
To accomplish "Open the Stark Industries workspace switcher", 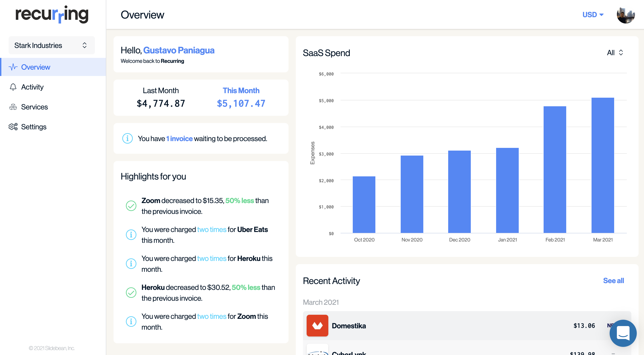I will point(52,45).
